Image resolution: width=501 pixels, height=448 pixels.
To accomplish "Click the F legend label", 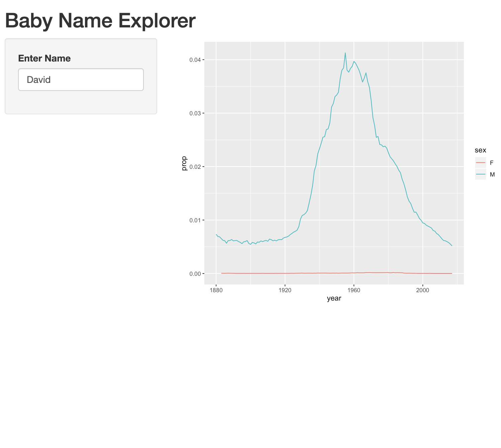I will point(492,163).
